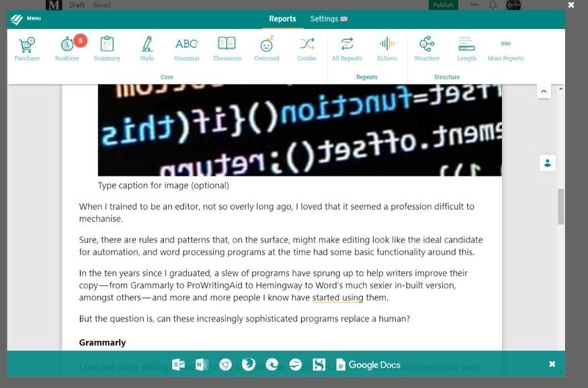Run the Realtime report
The width and height of the screenshot is (588, 388).
[x=67, y=49]
